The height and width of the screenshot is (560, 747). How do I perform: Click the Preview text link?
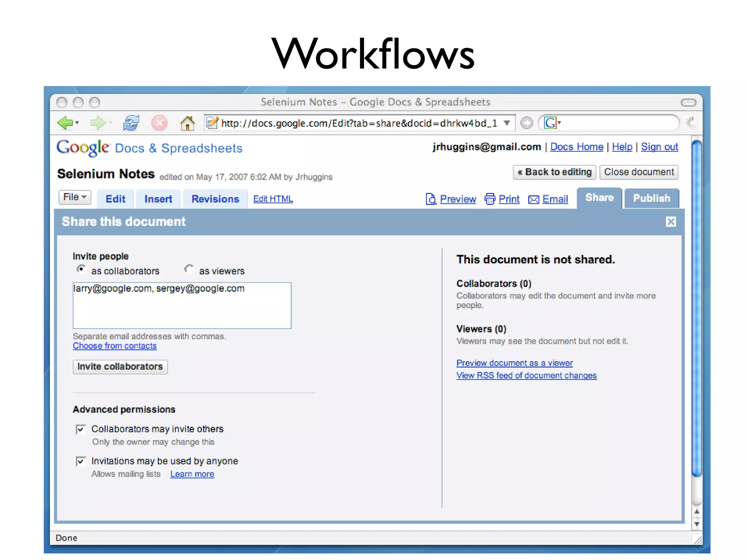point(458,199)
